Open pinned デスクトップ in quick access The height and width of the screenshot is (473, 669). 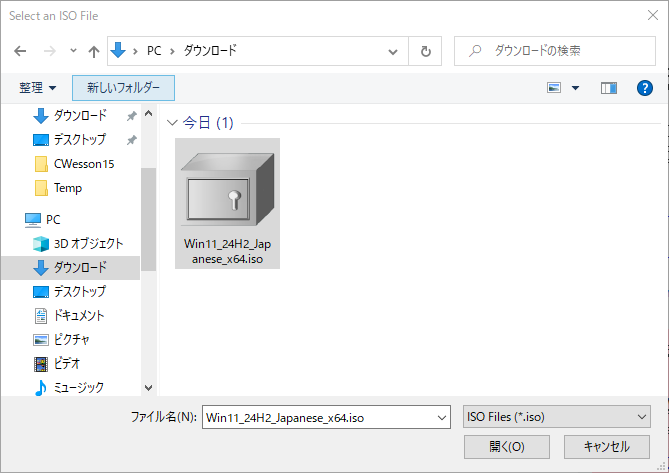(79, 139)
